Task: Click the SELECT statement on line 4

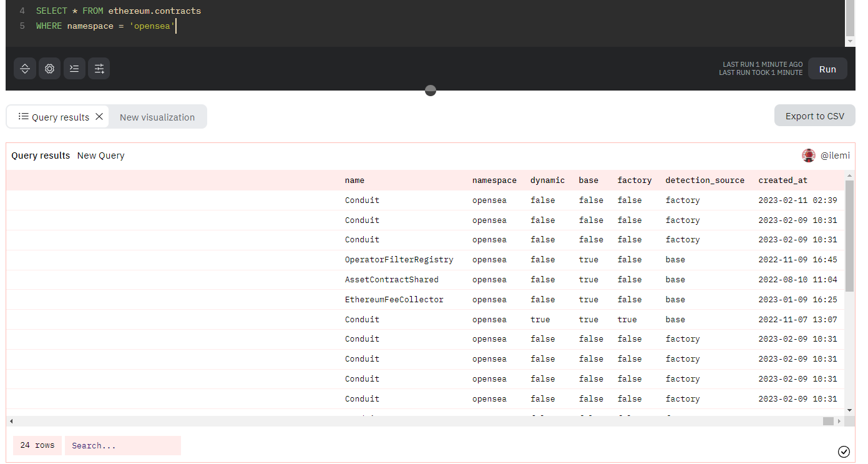Action: click(x=119, y=11)
